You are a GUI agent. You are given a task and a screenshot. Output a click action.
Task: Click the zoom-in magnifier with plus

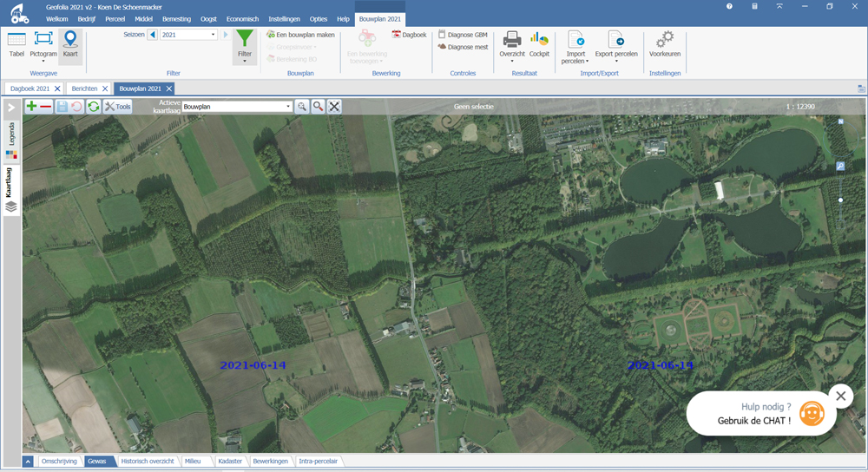(302, 106)
